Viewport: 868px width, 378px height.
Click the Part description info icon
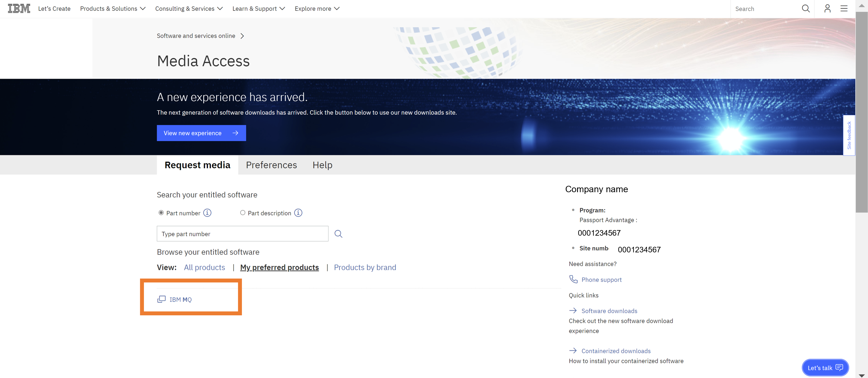click(298, 213)
